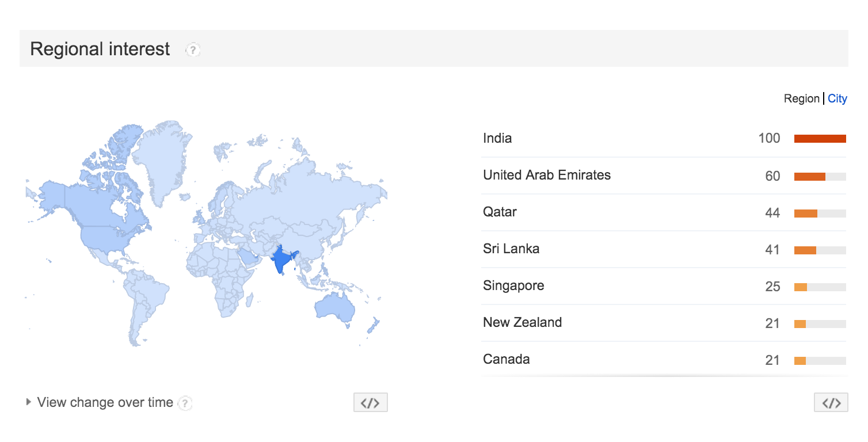Select Qatar in the region list
The image size is (868, 442).
(500, 212)
